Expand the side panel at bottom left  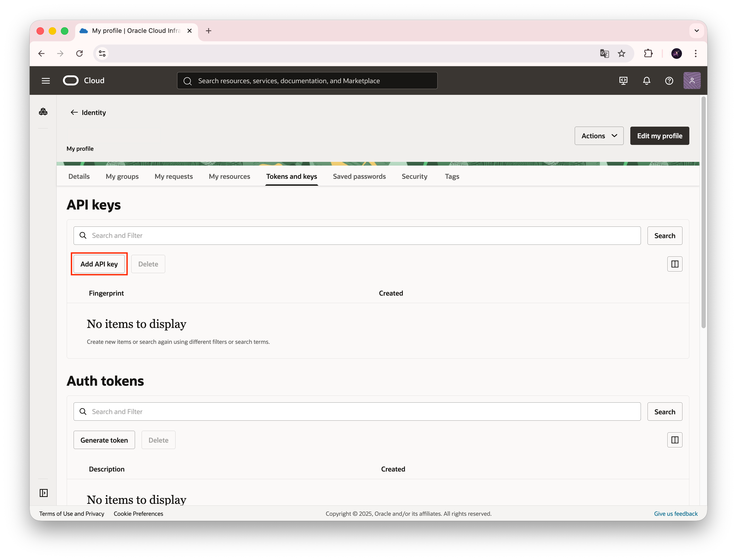tap(44, 493)
